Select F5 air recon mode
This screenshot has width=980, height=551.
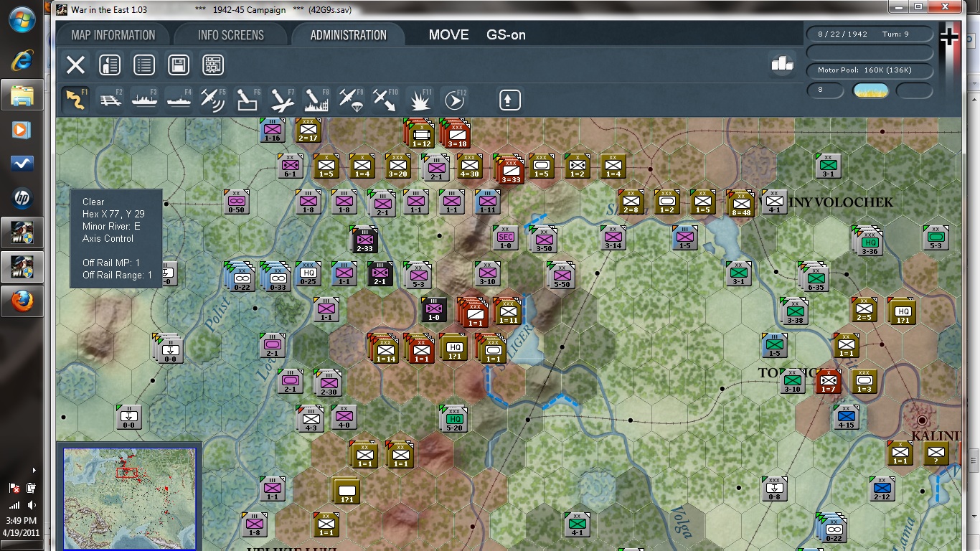(x=213, y=100)
